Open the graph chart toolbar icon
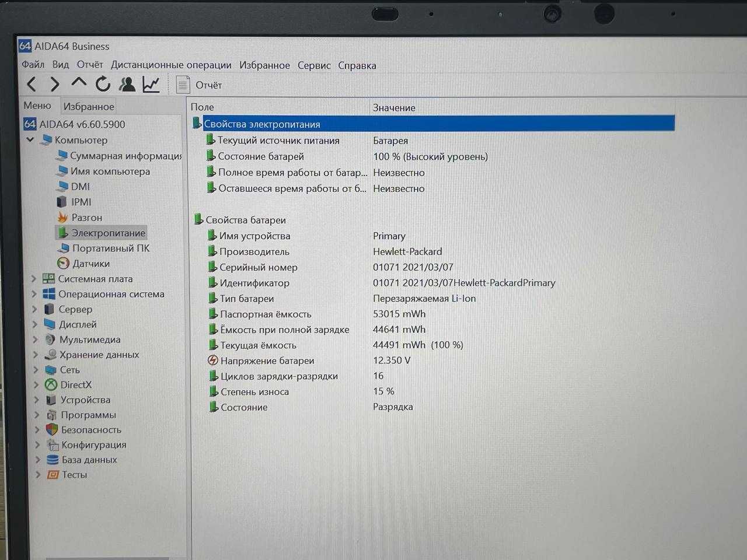This screenshot has width=747, height=560. pyautogui.click(x=151, y=85)
